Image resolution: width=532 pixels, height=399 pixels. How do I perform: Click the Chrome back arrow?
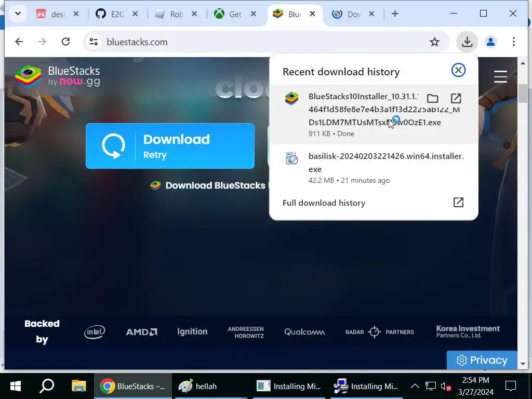(x=19, y=42)
